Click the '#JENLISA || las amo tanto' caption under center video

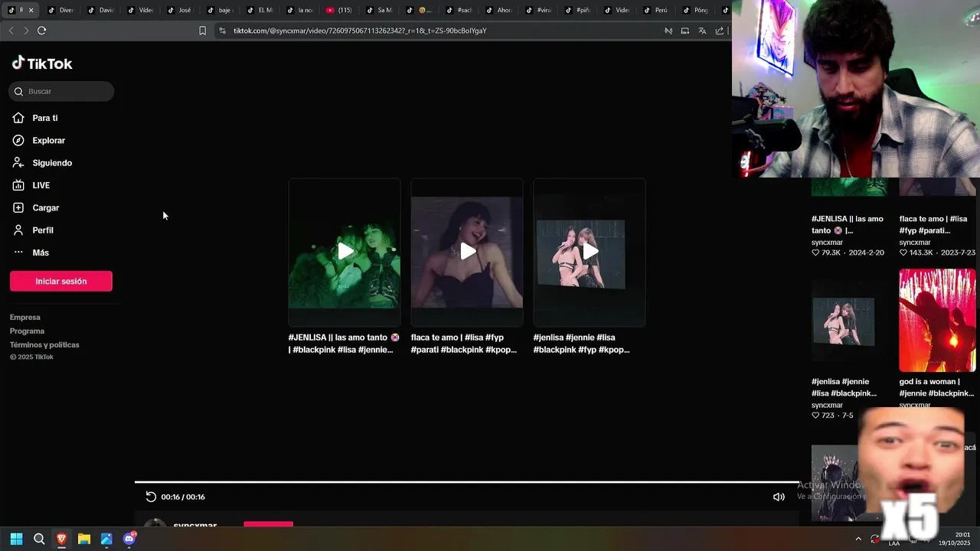[x=344, y=344]
